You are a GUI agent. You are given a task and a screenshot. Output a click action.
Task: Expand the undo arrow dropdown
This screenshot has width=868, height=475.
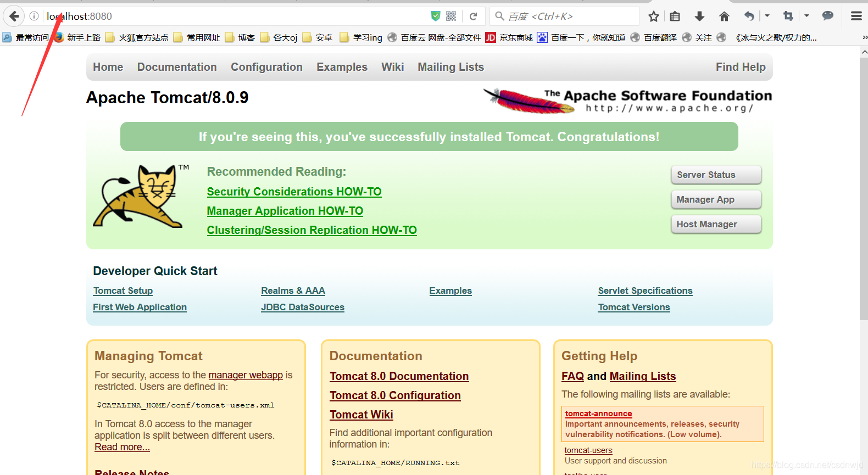[767, 16]
